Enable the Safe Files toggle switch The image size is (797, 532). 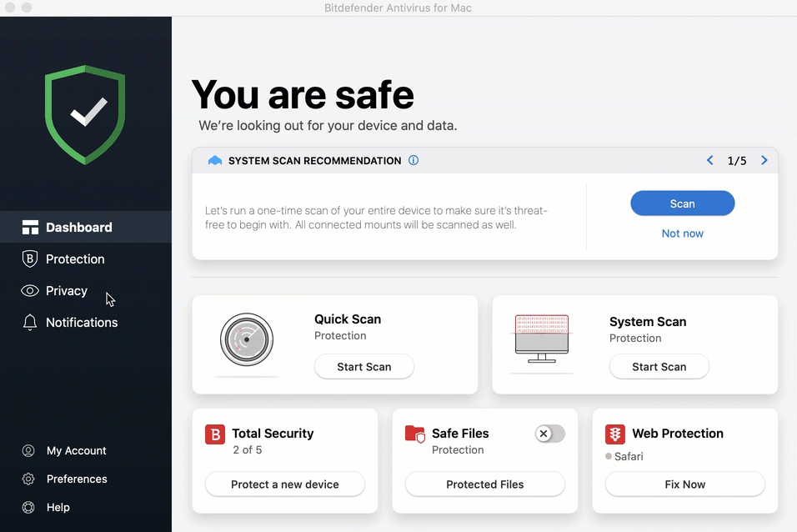(550, 434)
